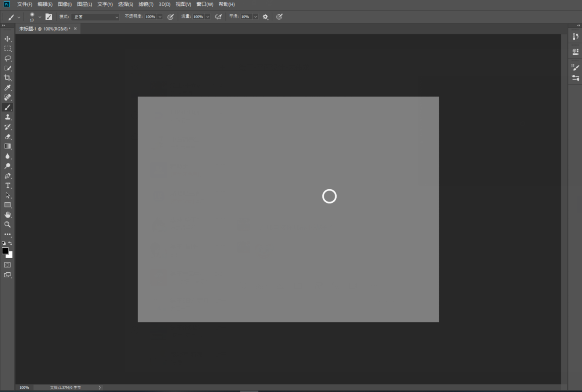
Task: Select the Rectangle shape tool
Action: pyautogui.click(x=8, y=205)
